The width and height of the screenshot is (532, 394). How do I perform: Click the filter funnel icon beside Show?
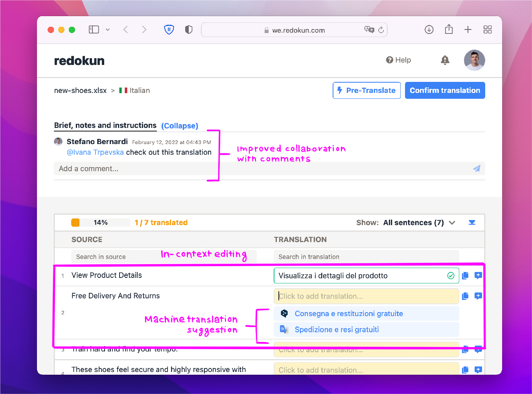point(472,222)
